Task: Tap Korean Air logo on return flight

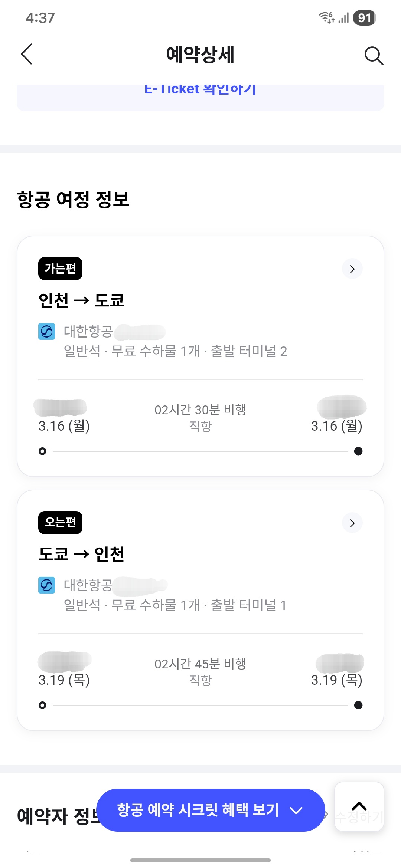Action: (46, 585)
